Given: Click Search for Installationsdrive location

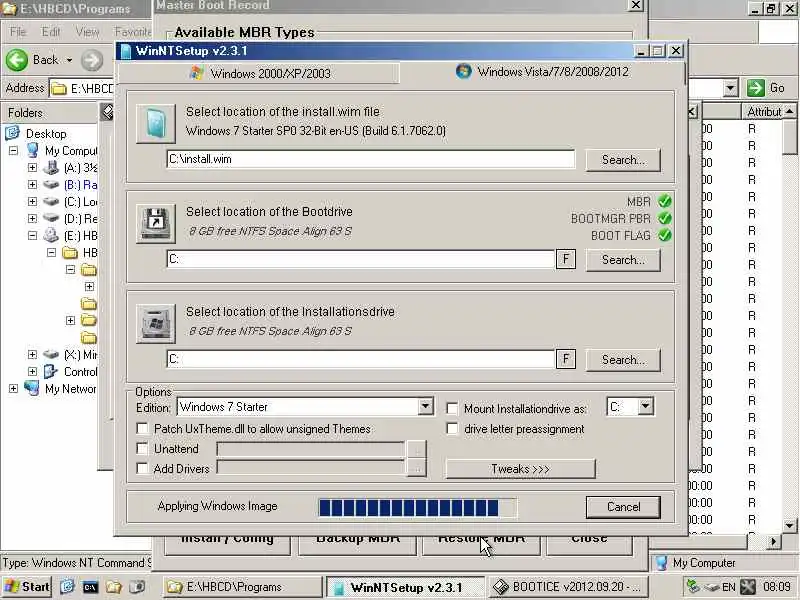Looking at the screenshot, I should pos(623,360).
